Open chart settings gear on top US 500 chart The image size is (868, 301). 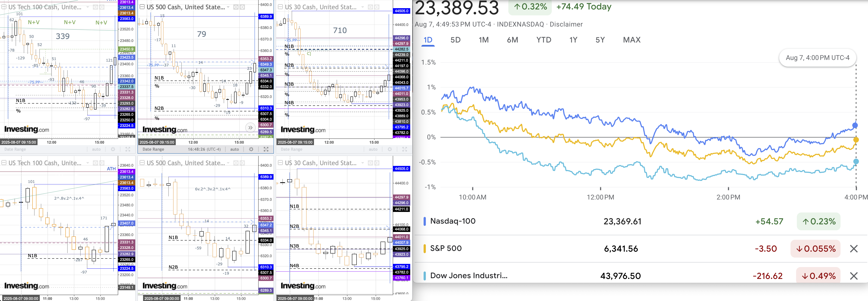[x=251, y=149]
